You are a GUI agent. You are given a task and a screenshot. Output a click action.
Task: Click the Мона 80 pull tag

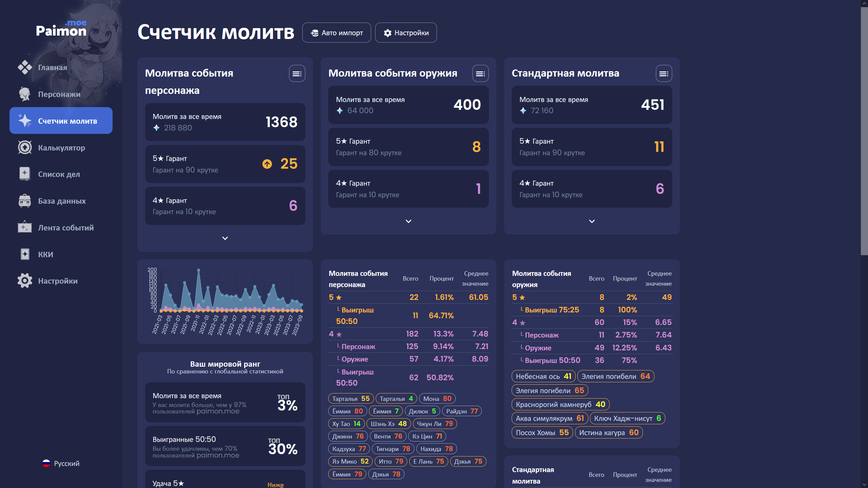pos(437,399)
